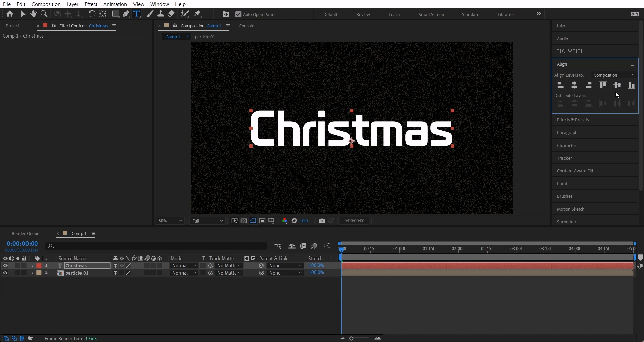Select the Clone Stamp tool

point(161,14)
